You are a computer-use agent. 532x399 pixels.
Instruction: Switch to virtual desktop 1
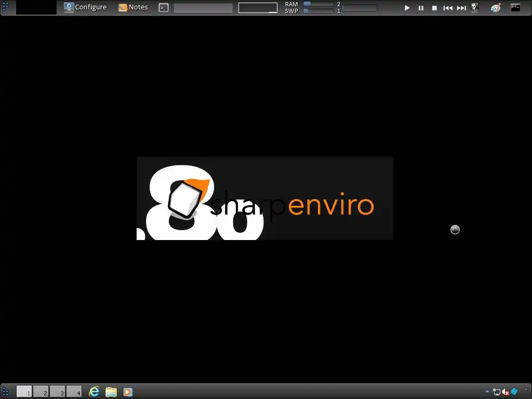pyautogui.click(x=24, y=391)
